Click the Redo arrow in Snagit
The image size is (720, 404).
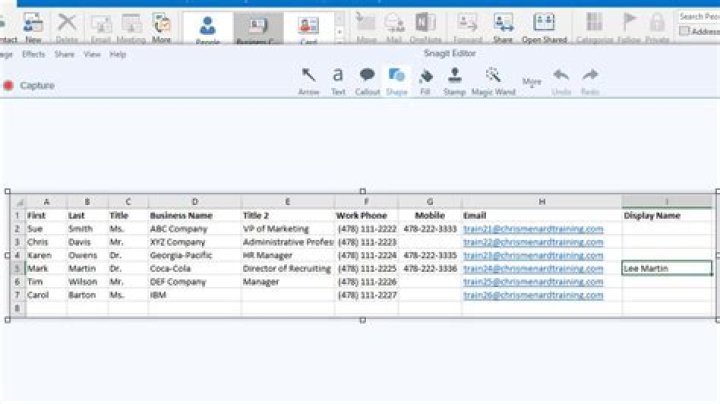(x=590, y=81)
